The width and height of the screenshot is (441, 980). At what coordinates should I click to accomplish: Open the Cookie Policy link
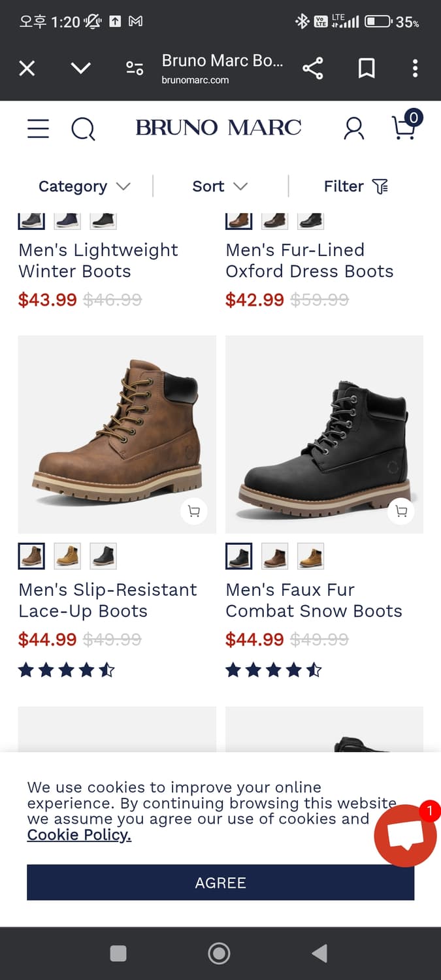coord(79,834)
